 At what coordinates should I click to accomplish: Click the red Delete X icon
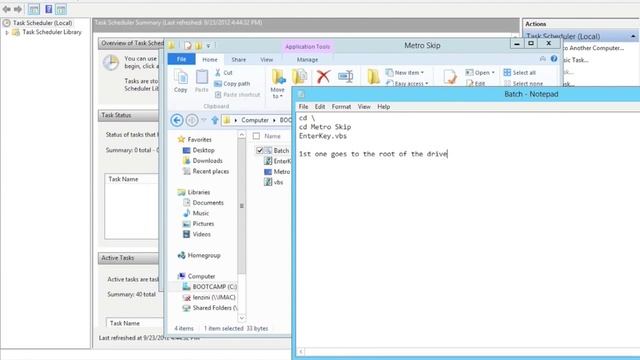(x=323, y=76)
